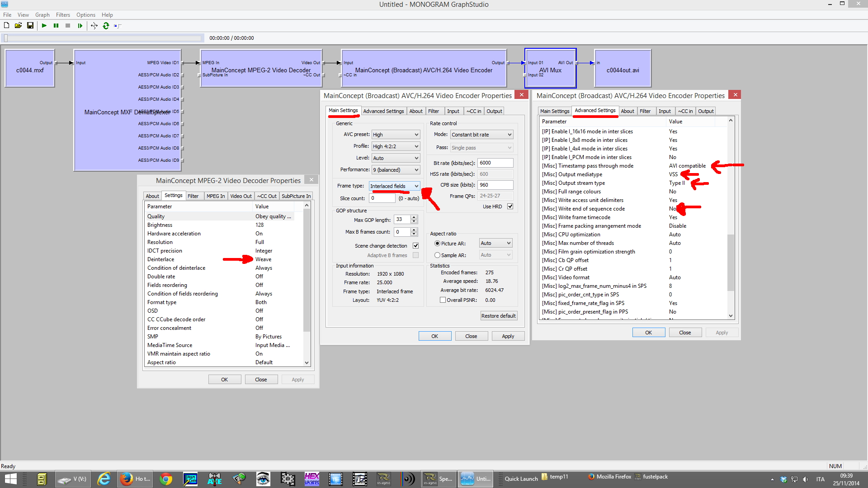Select the Sample AR radio button
Viewport: 868px width, 488px height.
[x=437, y=255]
